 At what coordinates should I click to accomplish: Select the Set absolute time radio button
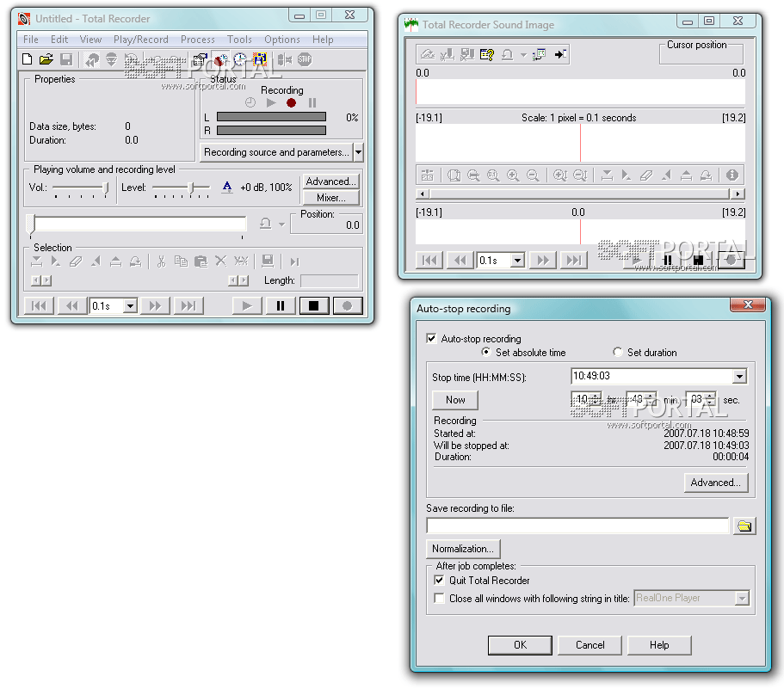click(485, 353)
